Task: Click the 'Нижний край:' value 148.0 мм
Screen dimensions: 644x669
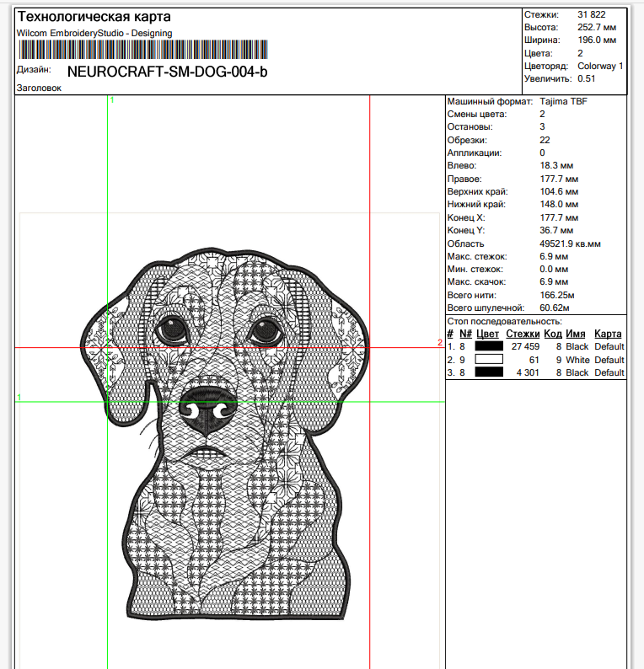Action: [x=559, y=205]
